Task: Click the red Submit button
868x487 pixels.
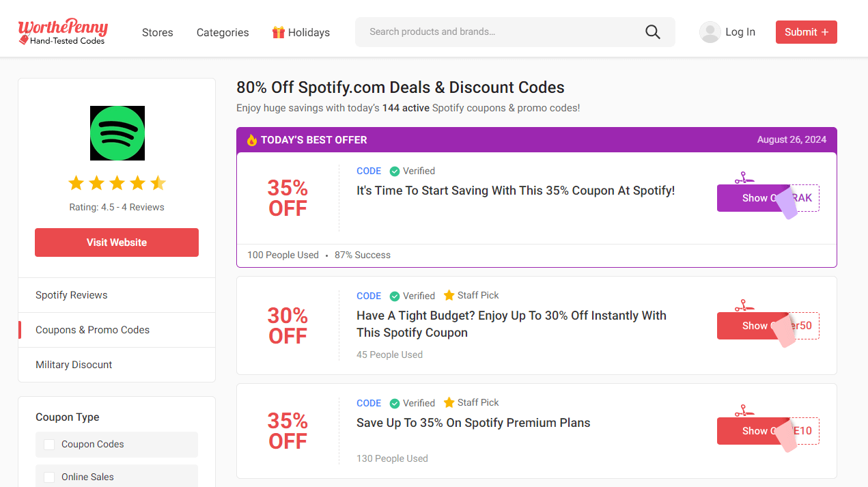Action: 806,32
